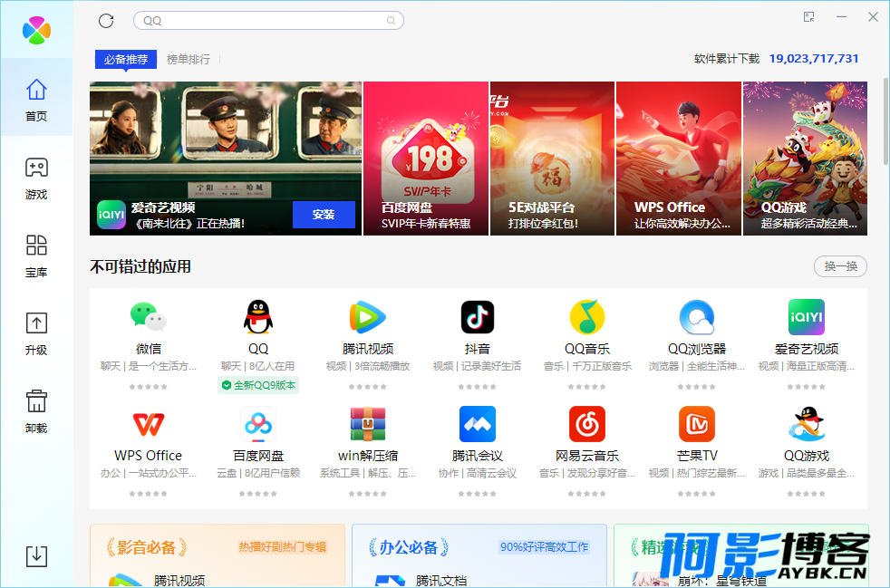The height and width of the screenshot is (588, 890).
Task: Open the 升级 upgrade section
Action: click(x=36, y=333)
